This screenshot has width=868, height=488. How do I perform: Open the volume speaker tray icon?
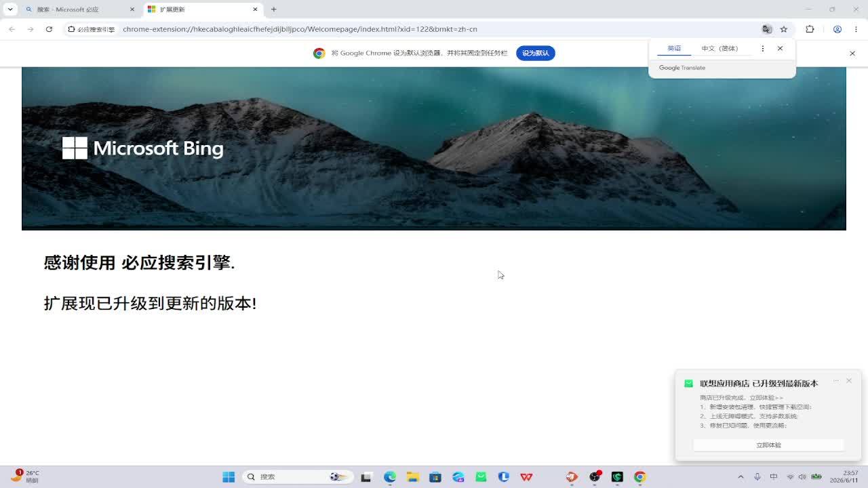pos(802,476)
